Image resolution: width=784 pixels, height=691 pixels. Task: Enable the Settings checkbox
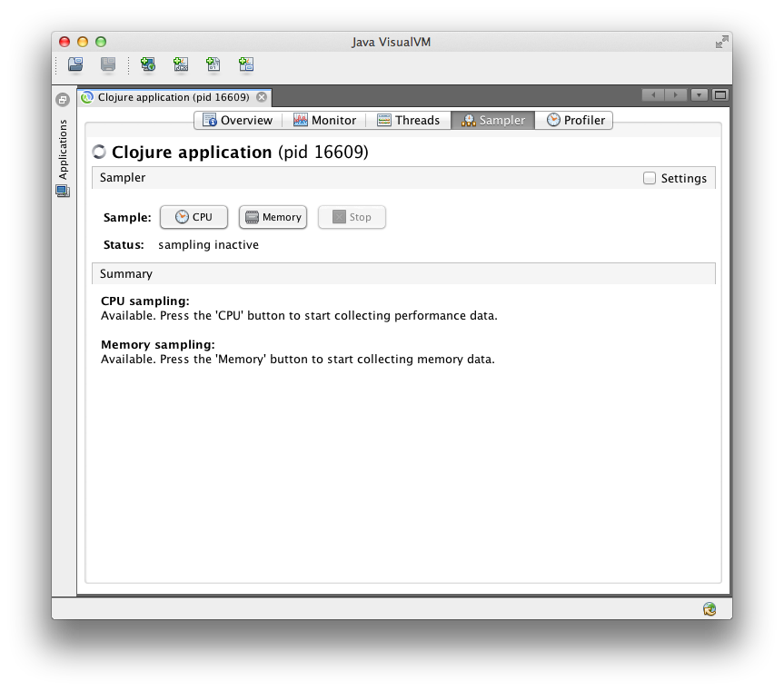coord(649,178)
